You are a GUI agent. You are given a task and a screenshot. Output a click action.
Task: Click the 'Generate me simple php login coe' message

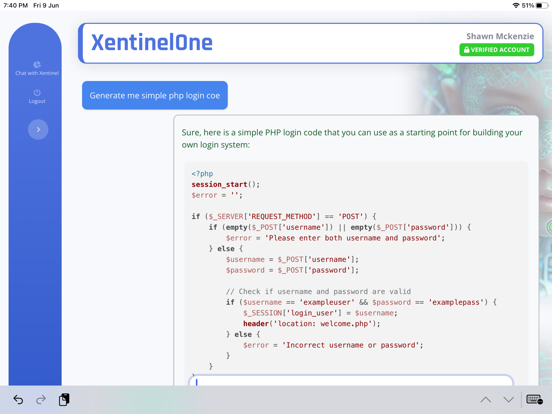tap(155, 95)
